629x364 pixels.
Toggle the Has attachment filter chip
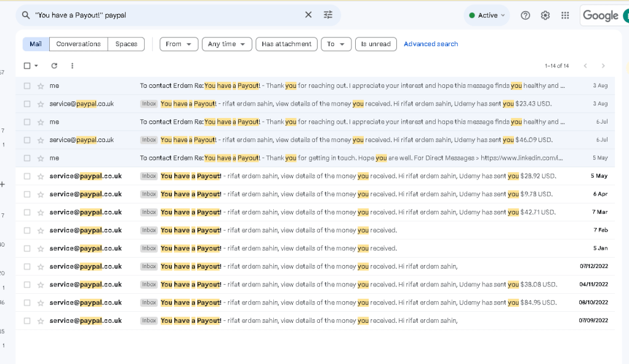point(286,44)
